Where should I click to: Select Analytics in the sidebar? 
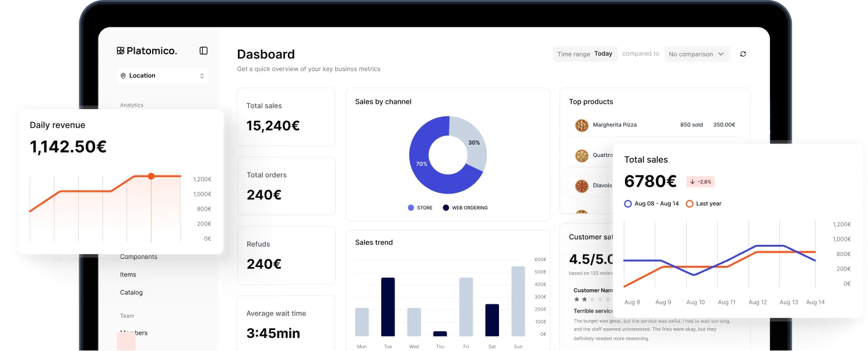coord(131,105)
